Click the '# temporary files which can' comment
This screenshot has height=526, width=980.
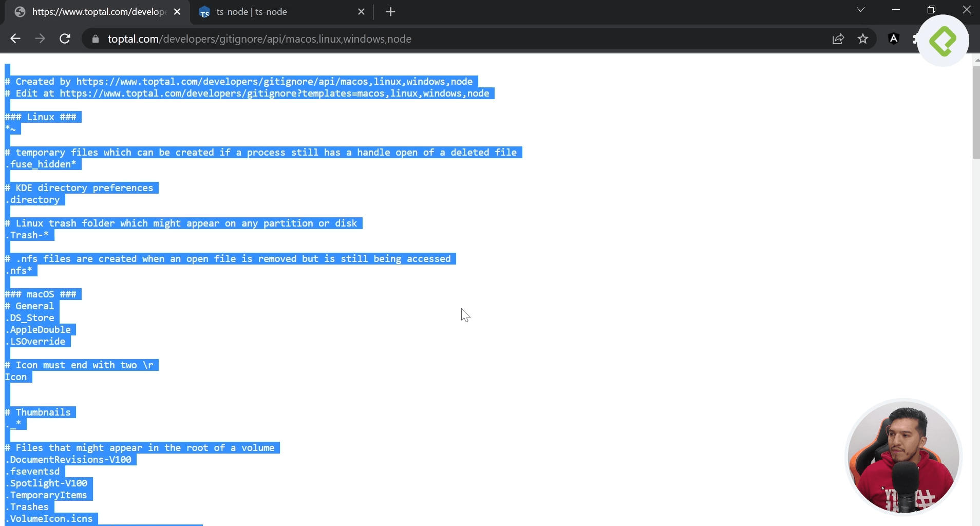coord(261,153)
